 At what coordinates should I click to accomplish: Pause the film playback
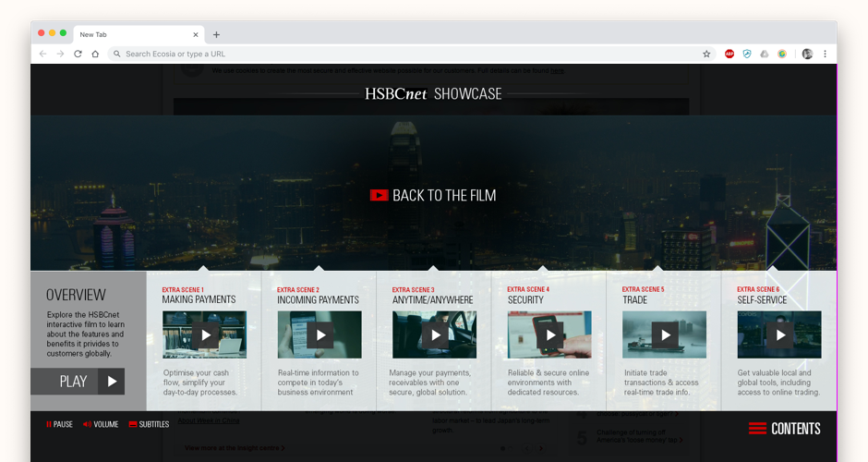click(59, 424)
